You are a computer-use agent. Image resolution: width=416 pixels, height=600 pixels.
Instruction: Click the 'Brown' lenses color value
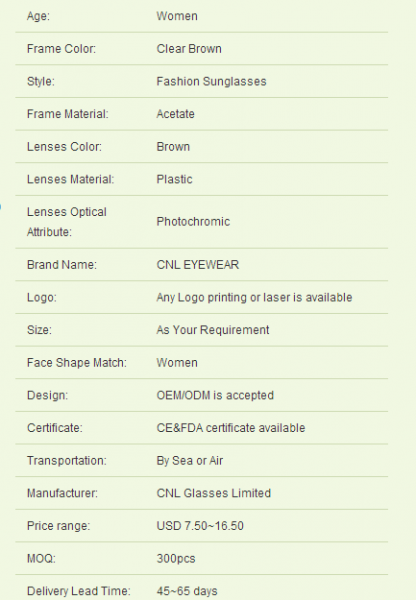coord(173,147)
